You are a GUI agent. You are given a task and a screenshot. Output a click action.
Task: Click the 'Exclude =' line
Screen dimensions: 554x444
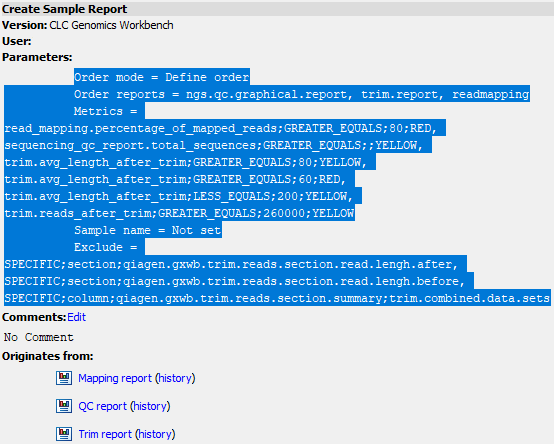[x=105, y=247]
